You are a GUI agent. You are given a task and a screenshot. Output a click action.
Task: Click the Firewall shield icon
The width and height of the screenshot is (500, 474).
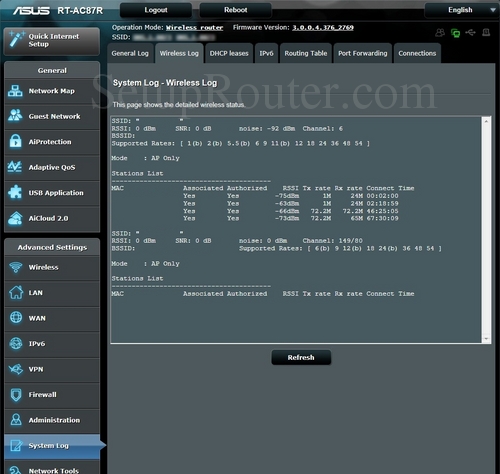coord(16,394)
